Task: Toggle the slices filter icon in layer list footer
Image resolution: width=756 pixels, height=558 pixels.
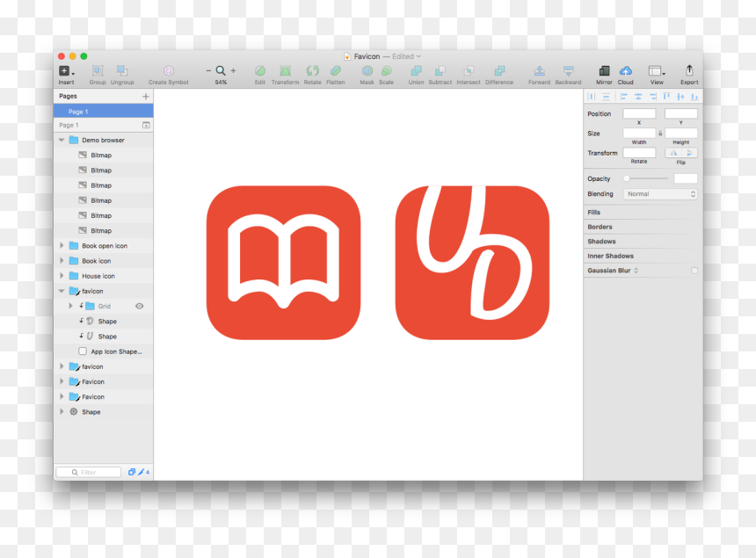Action: [142, 472]
